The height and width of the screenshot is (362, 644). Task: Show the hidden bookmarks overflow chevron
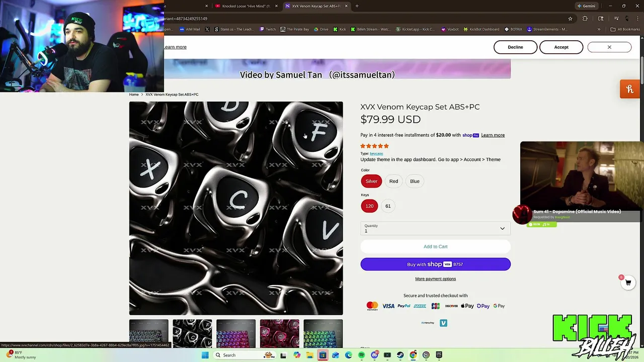click(599, 29)
